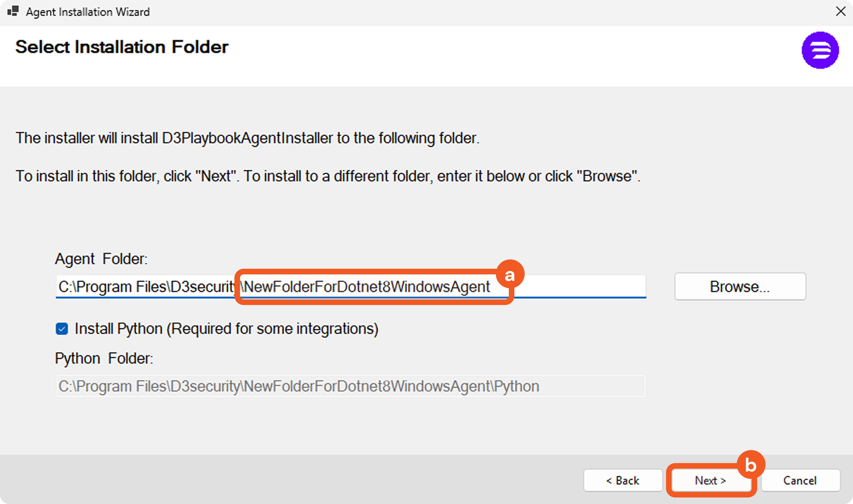Click the purple D3 Security logo
Screen dimensions: 853x504
[x=820, y=50]
